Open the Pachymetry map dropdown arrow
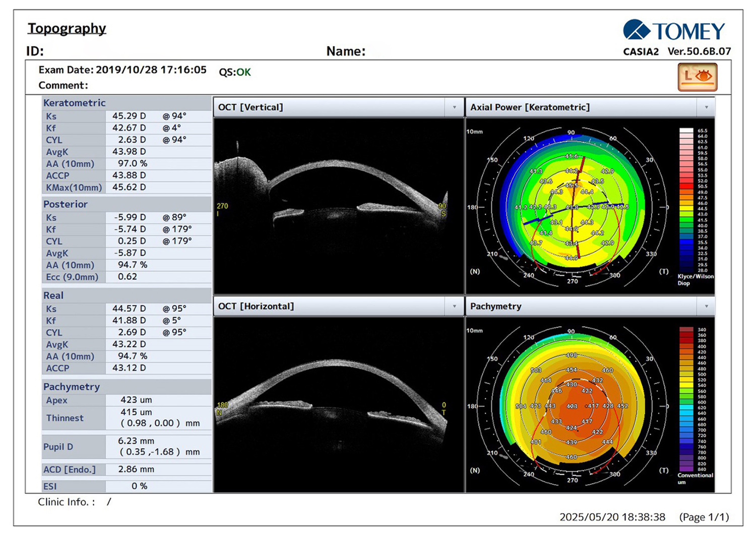This screenshot has height=535, width=756. 706,307
